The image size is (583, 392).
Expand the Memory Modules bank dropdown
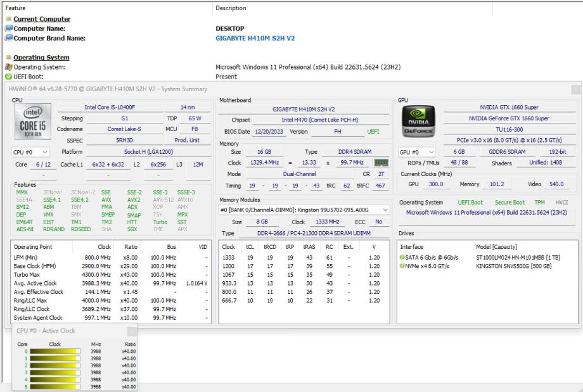pos(386,210)
